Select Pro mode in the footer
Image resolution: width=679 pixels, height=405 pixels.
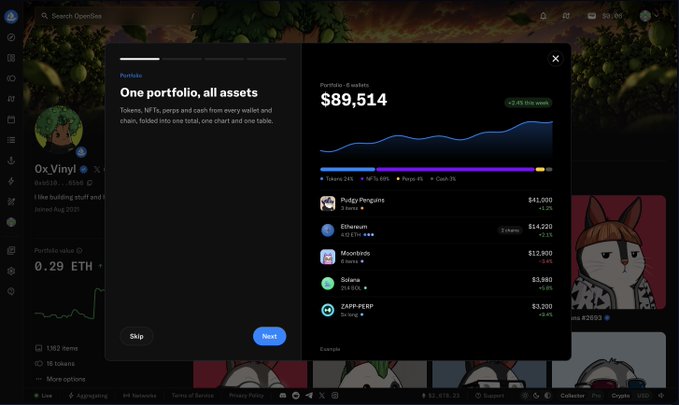pos(596,395)
